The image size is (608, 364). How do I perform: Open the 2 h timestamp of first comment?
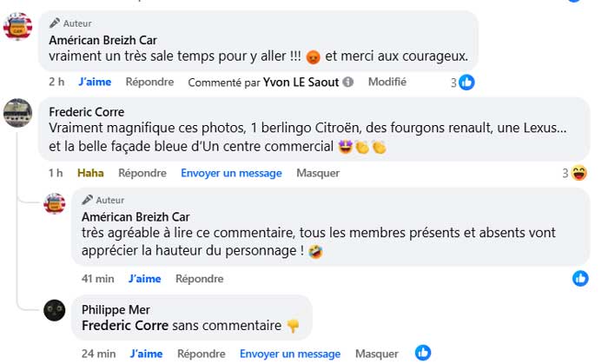tap(56, 83)
